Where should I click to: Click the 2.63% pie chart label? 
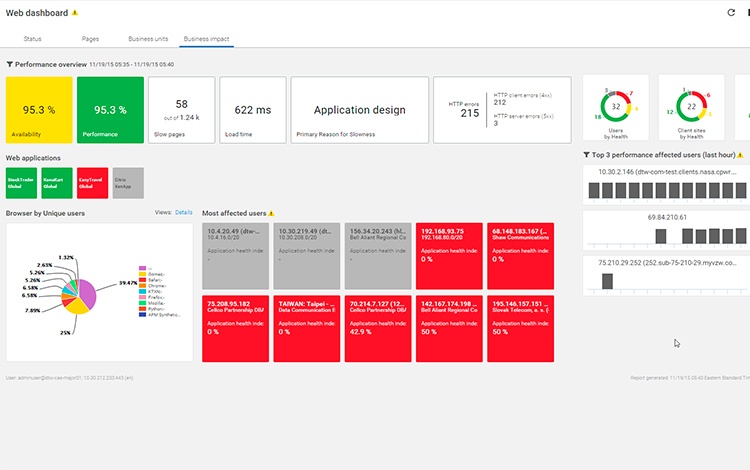(x=44, y=265)
